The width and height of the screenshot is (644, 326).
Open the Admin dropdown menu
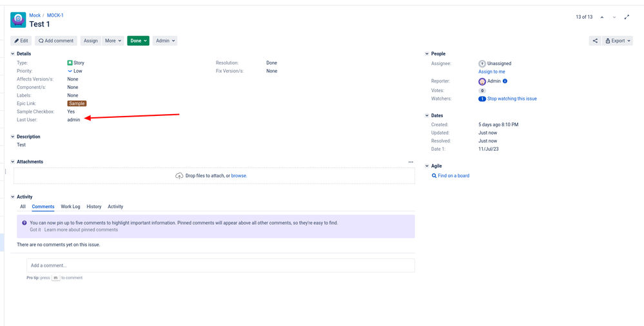[x=165, y=41]
